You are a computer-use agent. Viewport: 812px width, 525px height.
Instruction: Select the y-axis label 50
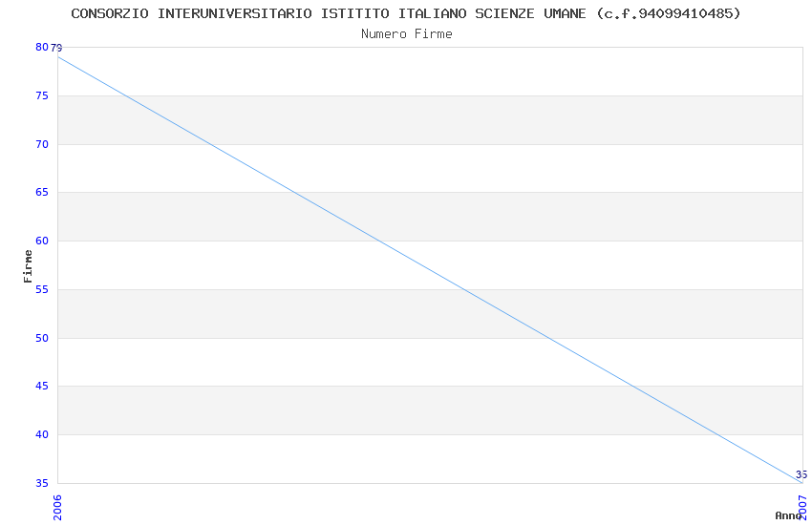coord(42,338)
